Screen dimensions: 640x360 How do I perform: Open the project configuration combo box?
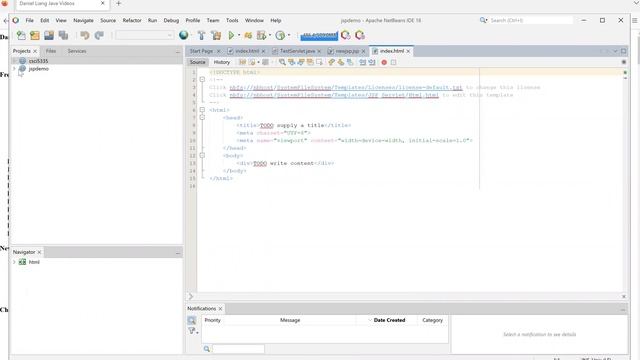pos(144,36)
